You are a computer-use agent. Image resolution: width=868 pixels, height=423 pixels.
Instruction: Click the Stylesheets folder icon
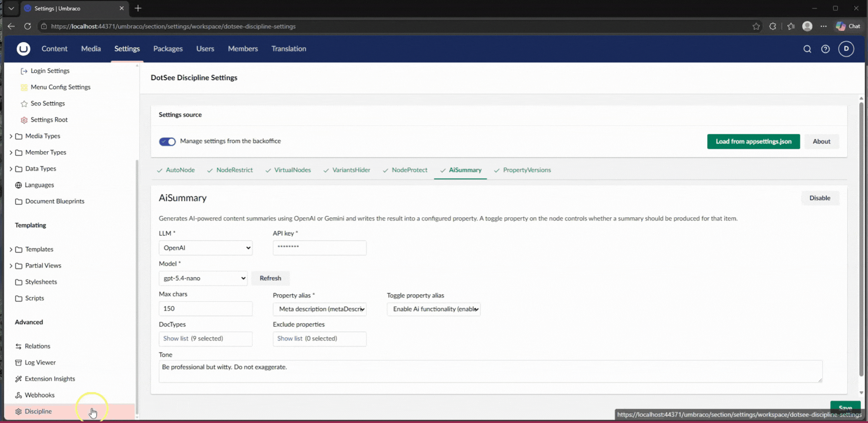[x=19, y=282]
